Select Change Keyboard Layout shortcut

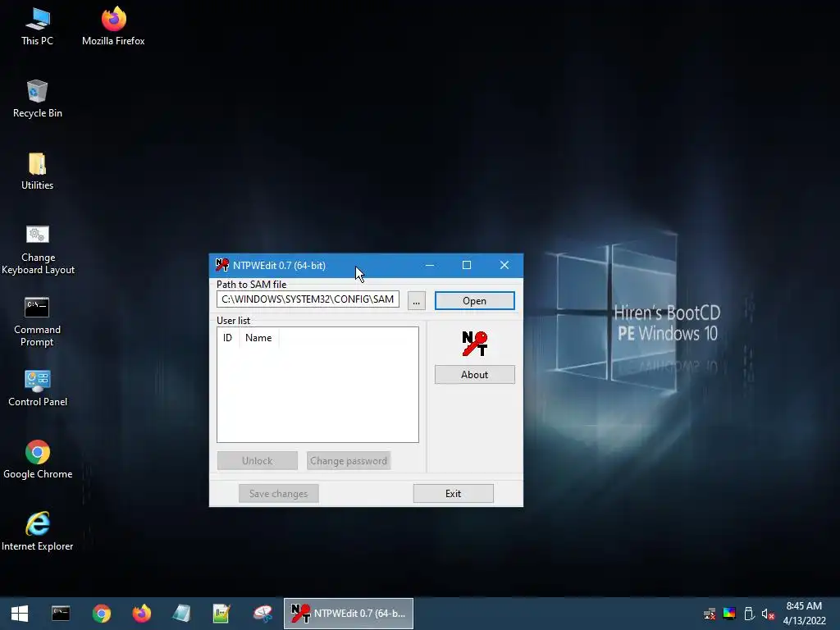(38, 250)
